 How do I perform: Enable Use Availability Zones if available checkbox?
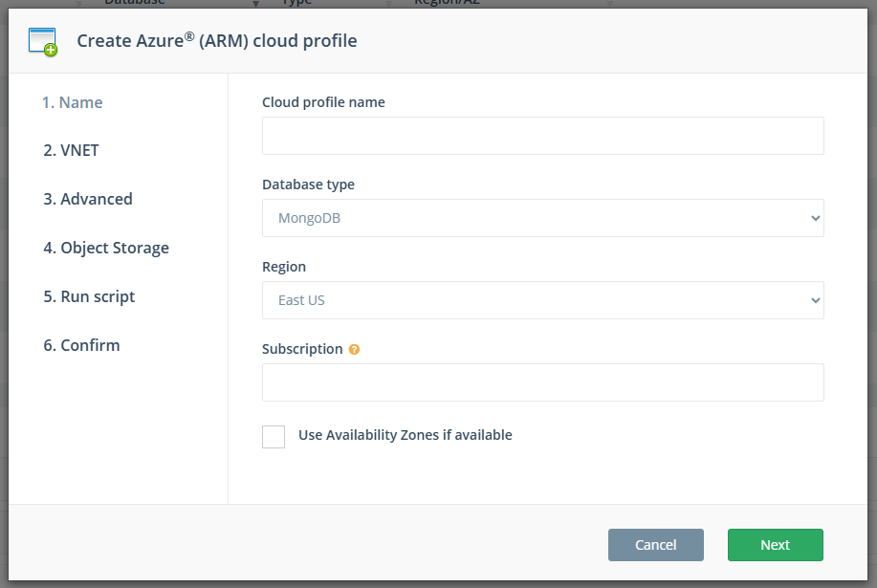click(x=274, y=437)
